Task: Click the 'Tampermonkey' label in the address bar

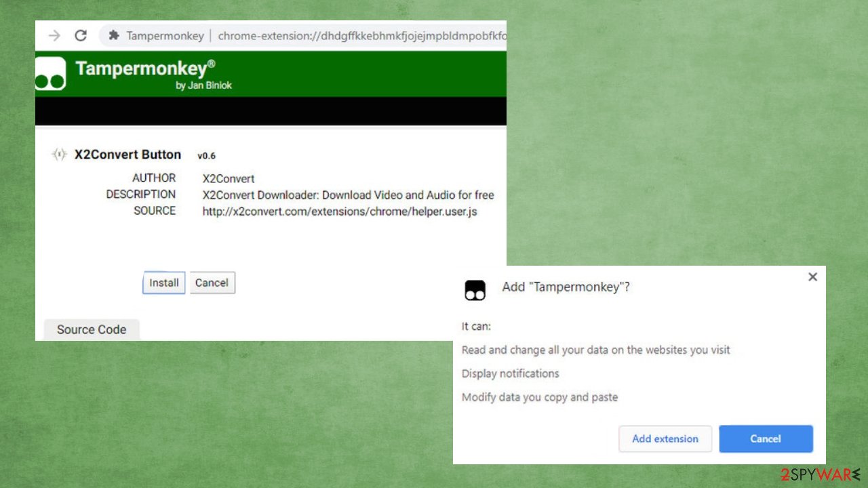Action: point(165,36)
